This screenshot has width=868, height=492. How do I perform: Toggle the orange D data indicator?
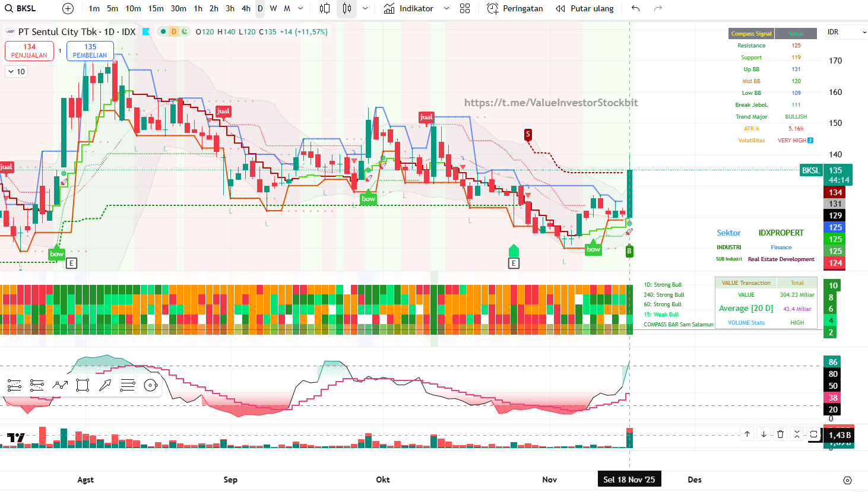click(x=173, y=31)
